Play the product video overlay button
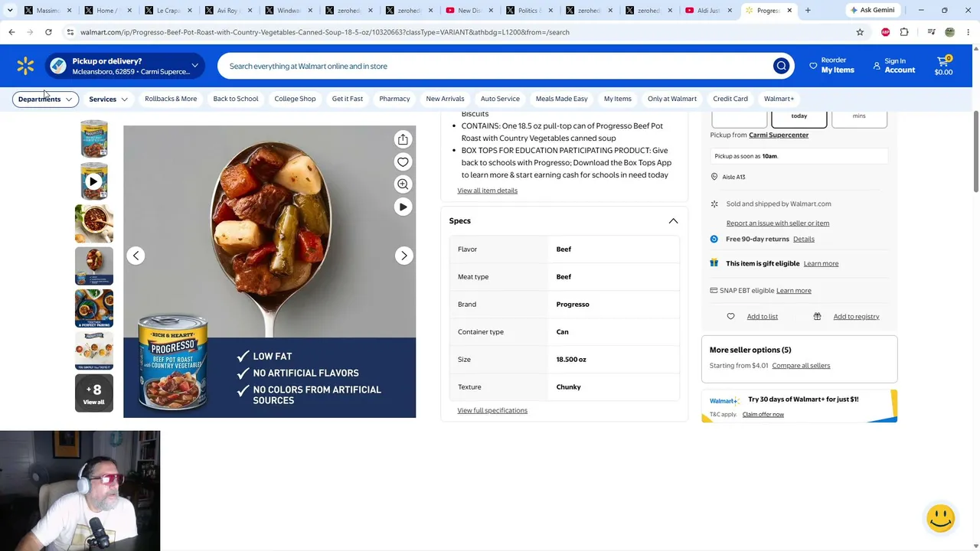Image resolution: width=980 pixels, height=551 pixels. coord(403,207)
